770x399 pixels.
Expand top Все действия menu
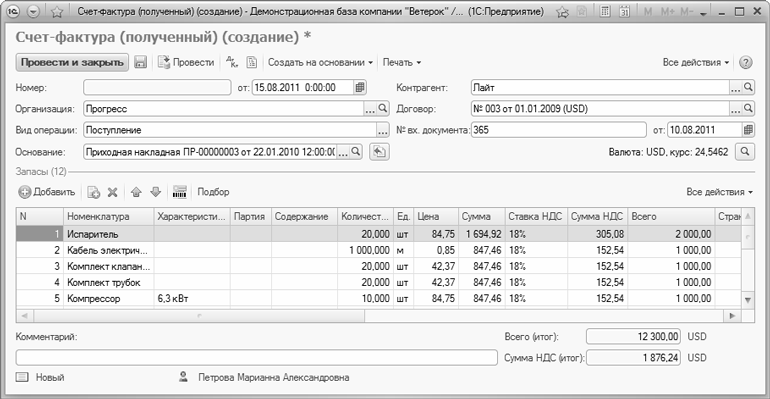[695, 62]
